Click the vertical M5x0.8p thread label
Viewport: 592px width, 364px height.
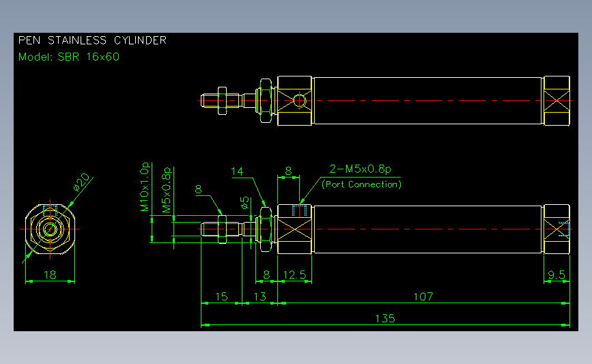167,191
